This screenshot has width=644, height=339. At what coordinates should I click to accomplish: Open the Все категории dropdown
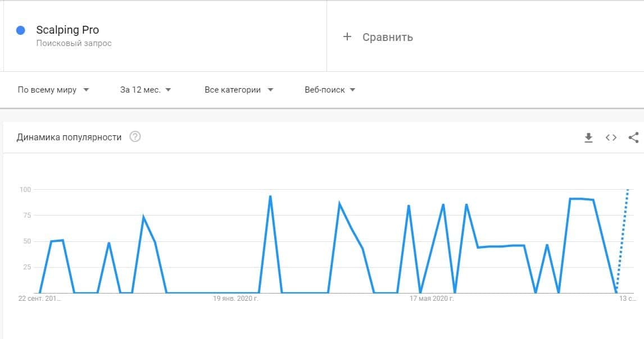[x=239, y=90]
